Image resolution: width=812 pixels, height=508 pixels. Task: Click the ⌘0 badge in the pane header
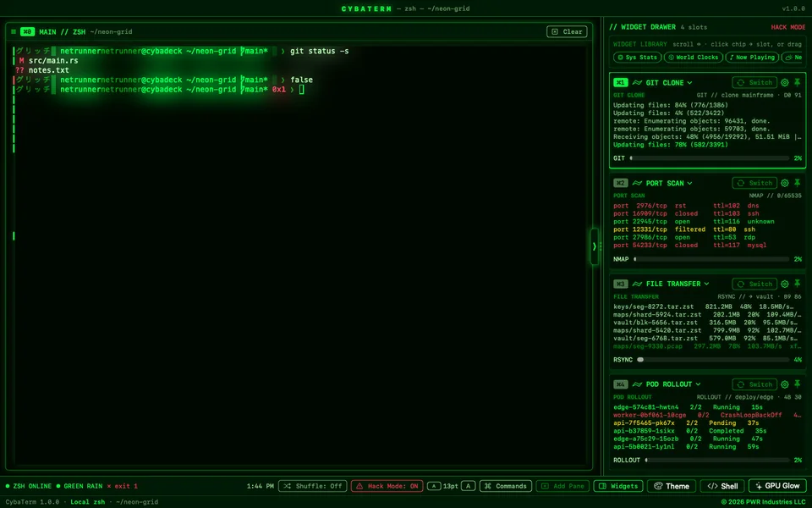pyautogui.click(x=27, y=31)
